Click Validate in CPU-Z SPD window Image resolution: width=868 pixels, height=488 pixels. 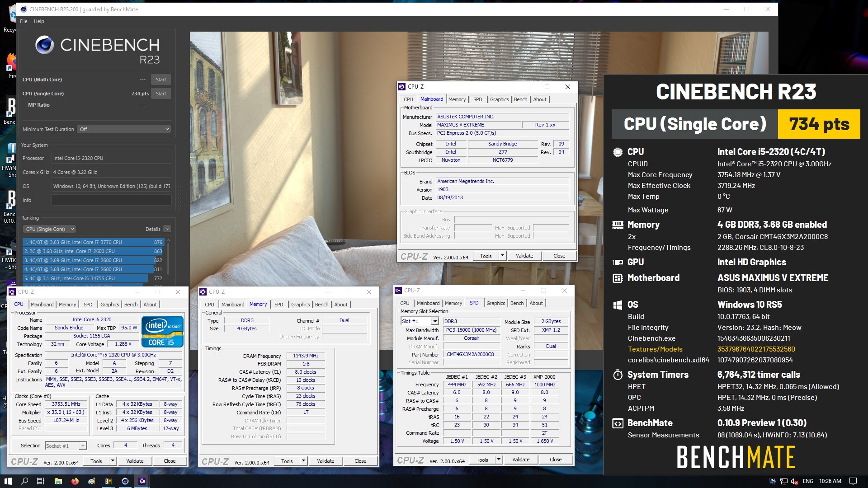[521, 460]
